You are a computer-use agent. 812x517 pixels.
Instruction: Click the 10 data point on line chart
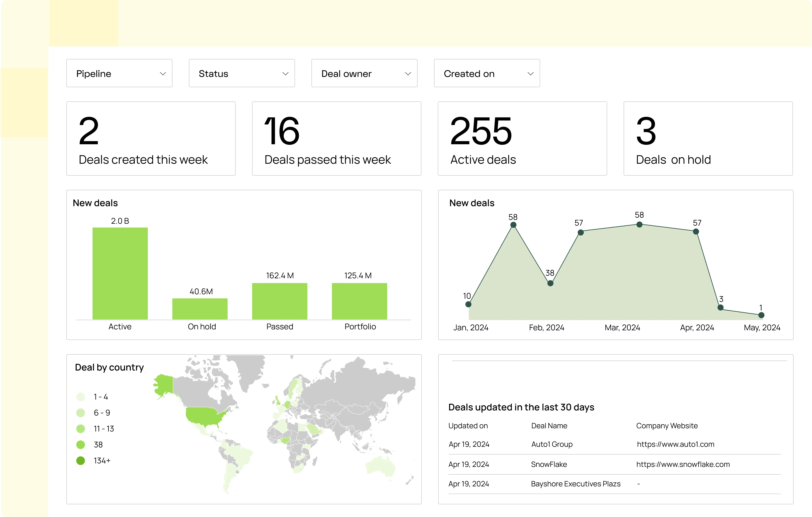click(x=468, y=304)
